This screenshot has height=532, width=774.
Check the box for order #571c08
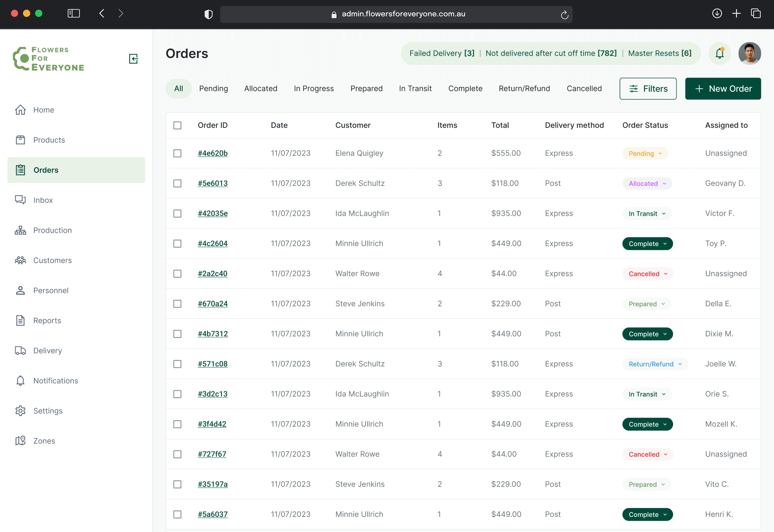pos(177,364)
